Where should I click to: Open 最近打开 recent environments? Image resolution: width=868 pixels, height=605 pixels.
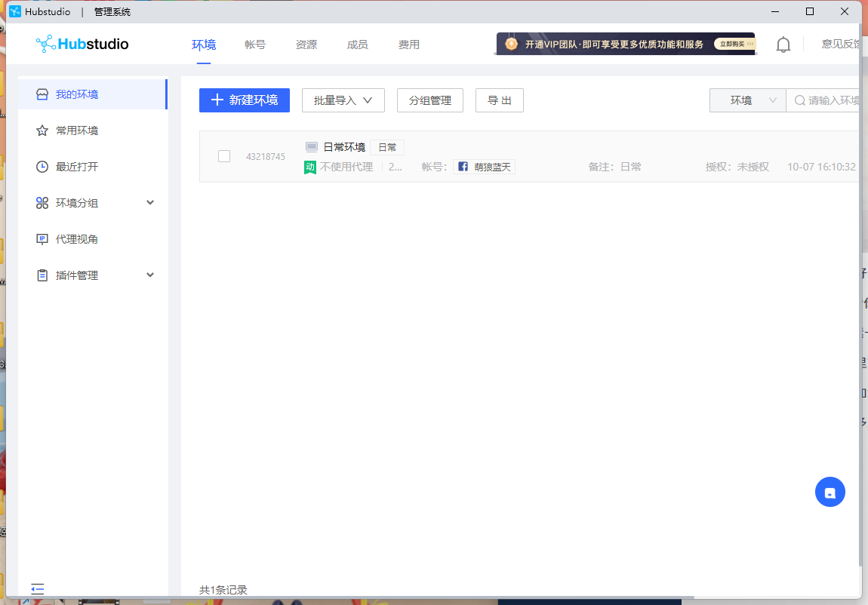[x=78, y=166]
